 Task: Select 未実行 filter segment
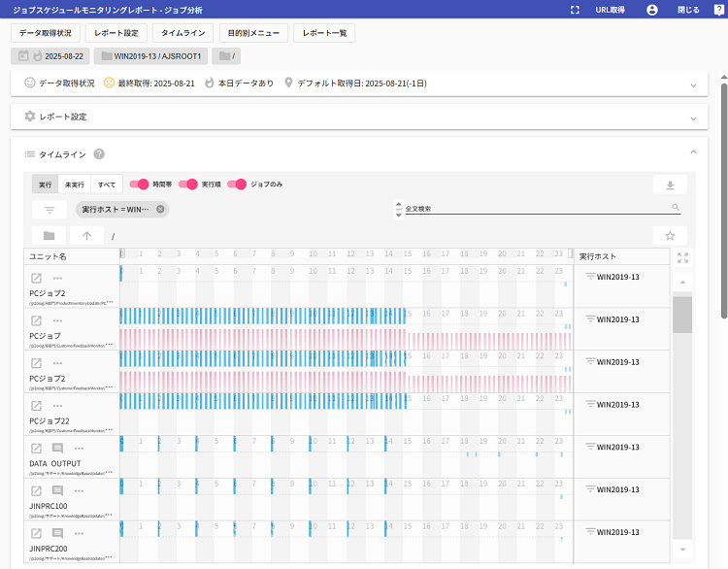[x=75, y=184]
